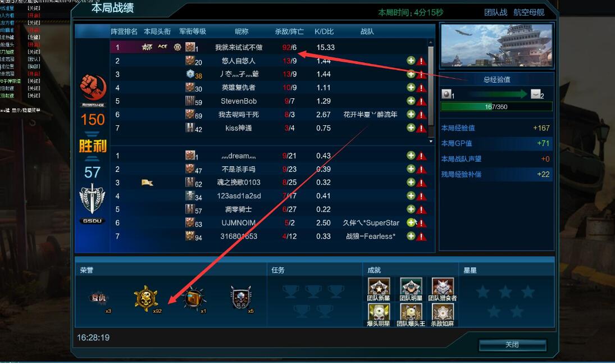Click the 167/360 experience progress bar
Image resolution: width=615 pixels, height=364 pixels.
coord(496,107)
